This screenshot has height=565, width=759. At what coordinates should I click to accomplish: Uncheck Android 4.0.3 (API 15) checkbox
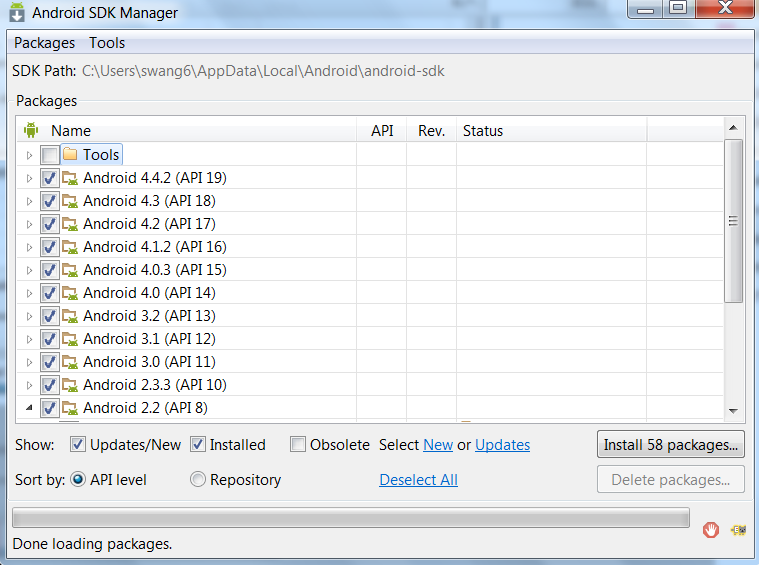pyautogui.click(x=49, y=270)
